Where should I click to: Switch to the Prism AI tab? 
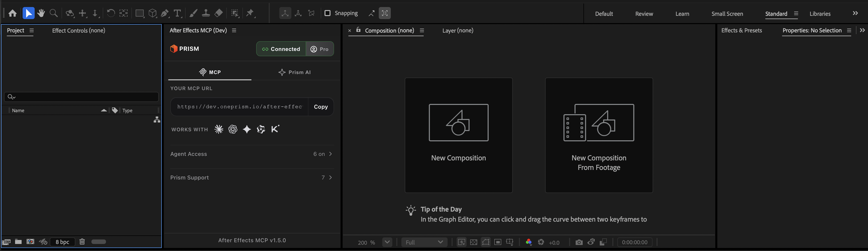295,72
